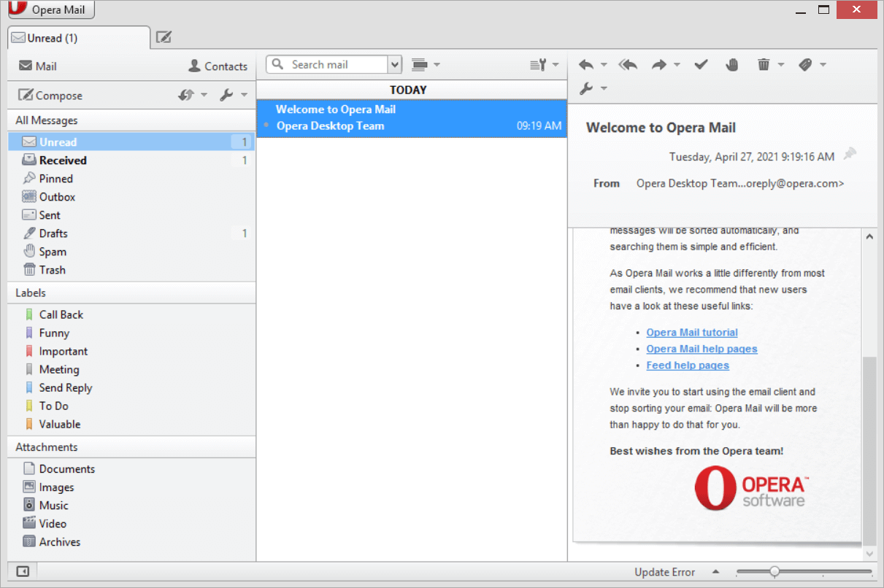Select the Funny label
The height and width of the screenshot is (588, 884).
[131, 333]
